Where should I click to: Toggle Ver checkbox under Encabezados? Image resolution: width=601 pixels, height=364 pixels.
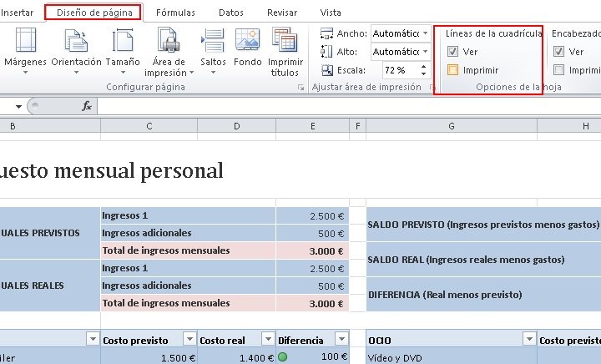(x=559, y=52)
